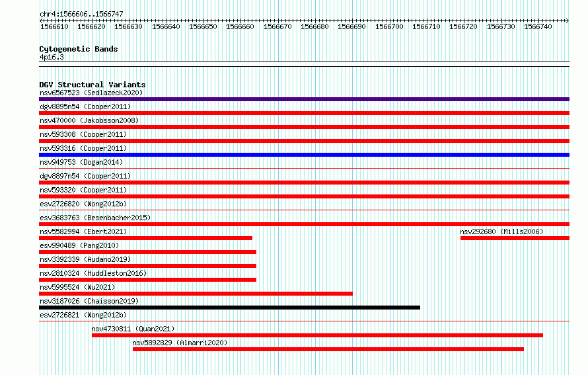Open nsv949753 (Dogan2014) variant label
Image resolution: width=588 pixels, height=375 pixels.
tap(81, 162)
